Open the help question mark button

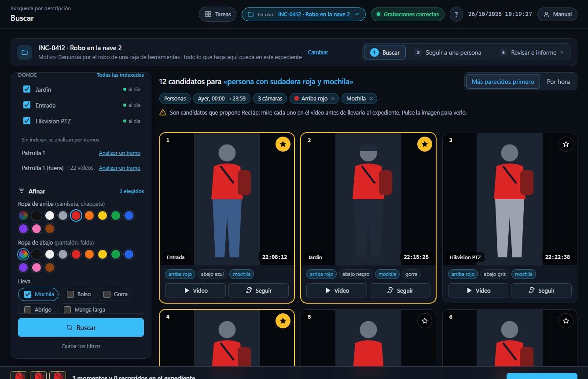[x=456, y=14]
